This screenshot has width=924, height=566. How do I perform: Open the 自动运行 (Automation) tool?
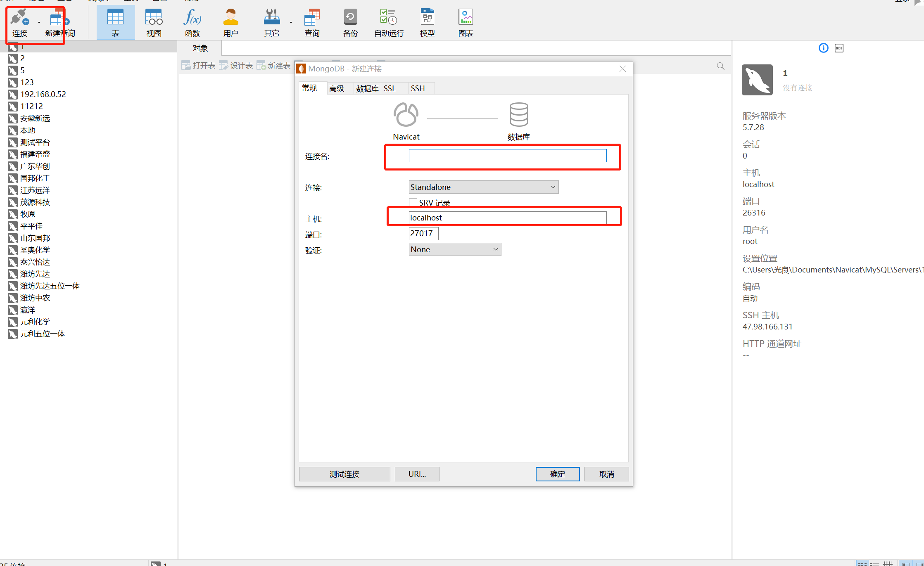coord(389,23)
